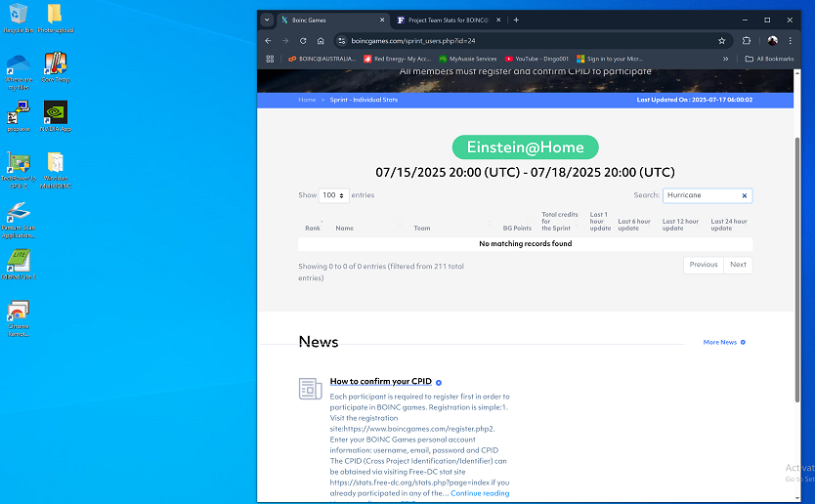Open the Extensions puzzle icon
The image size is (815, 504).
747,40
